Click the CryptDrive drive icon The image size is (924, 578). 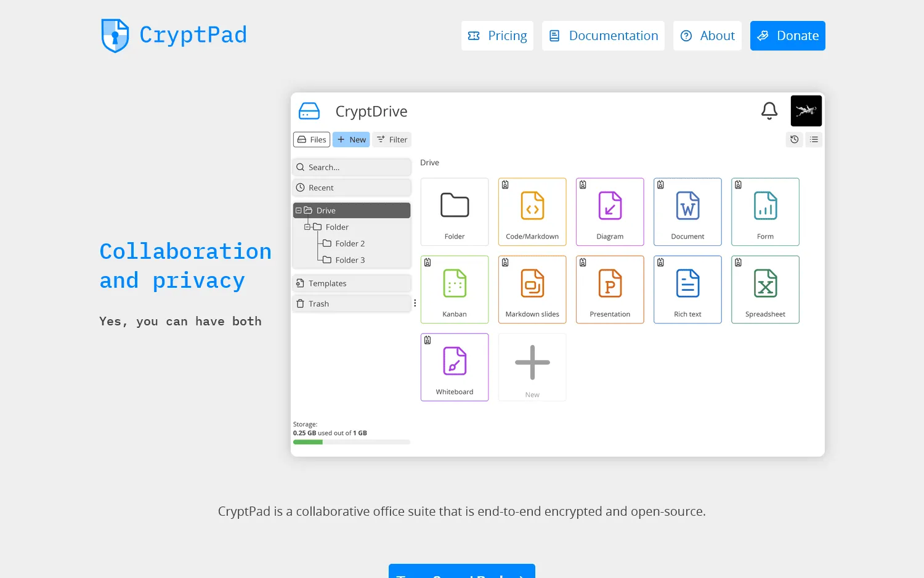pos(309,111)
